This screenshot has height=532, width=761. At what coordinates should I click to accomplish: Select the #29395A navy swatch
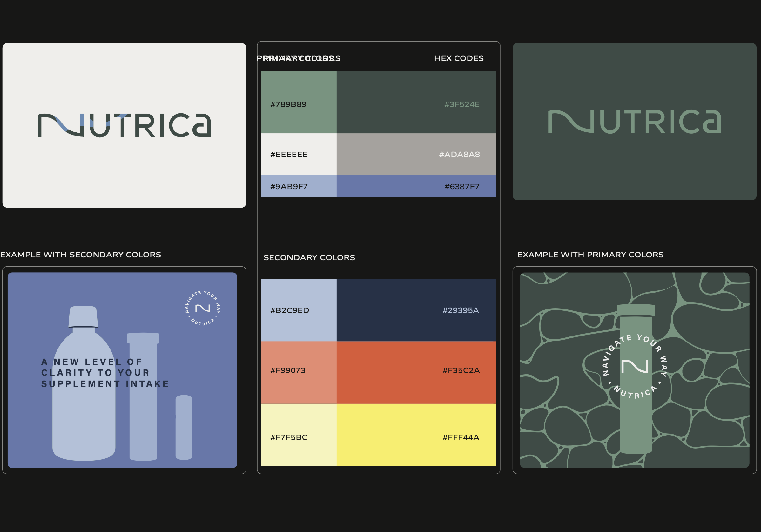pyautogui.click(x=416, y=310)
